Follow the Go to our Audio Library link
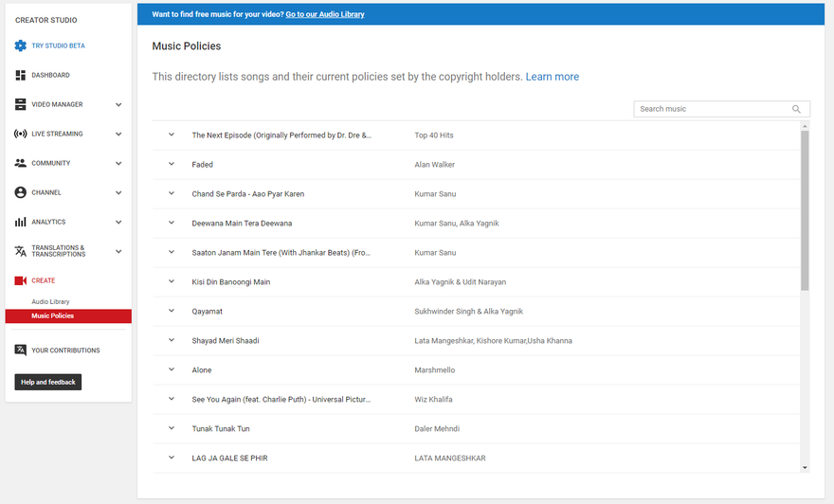This screenshot has width=834, height=504. (x=324, y=14)
